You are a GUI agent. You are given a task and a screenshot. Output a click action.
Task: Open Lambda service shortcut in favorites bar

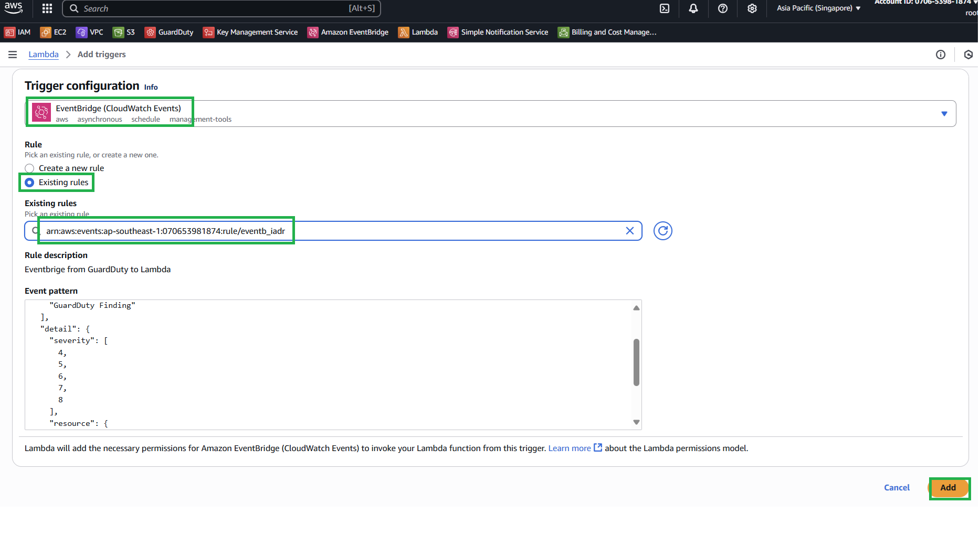coord(418,33)
